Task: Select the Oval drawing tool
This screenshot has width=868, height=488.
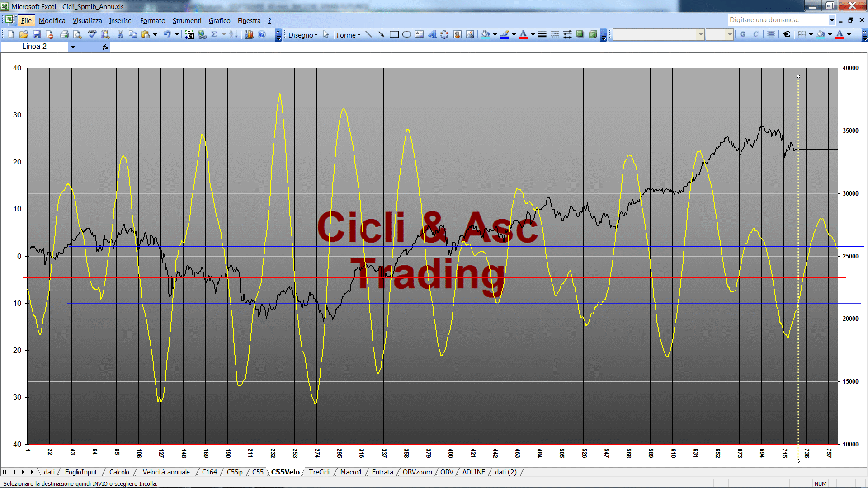Action: pyautogui.click(x=406, y=34)
